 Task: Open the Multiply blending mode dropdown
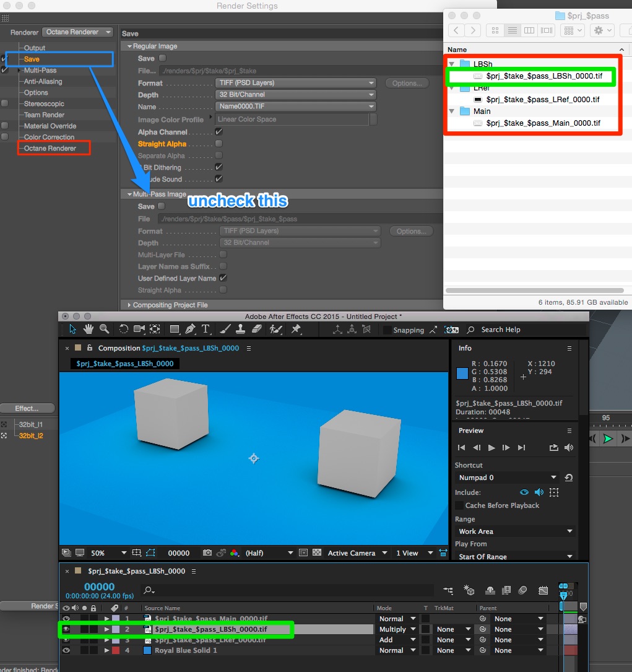pyautogui.click(x=397, y=629)
